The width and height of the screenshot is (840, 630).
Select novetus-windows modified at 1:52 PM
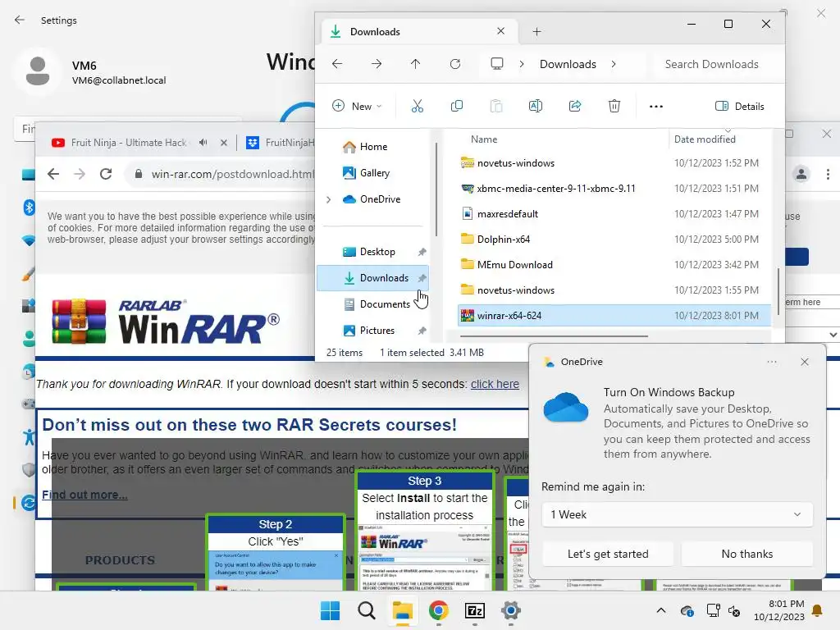pyautogui.click(x=614, y=163)
